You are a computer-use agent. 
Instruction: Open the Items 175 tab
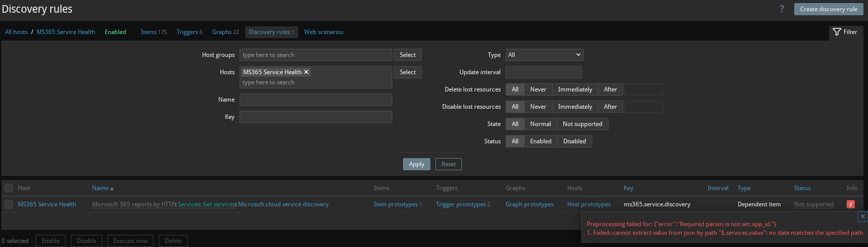click(154, 32)
